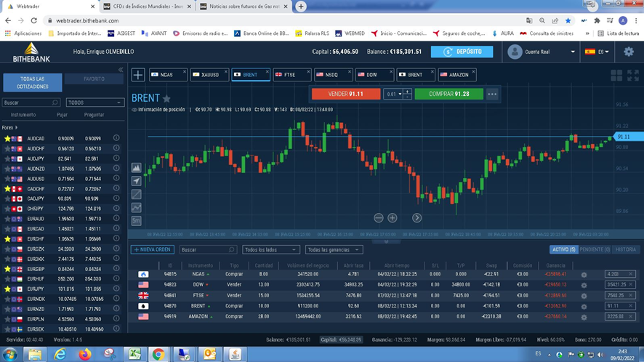Unfavorite EURJPY using its star
Image resolution: width=644 pixels, height=362 pixels.
[7, 289]
